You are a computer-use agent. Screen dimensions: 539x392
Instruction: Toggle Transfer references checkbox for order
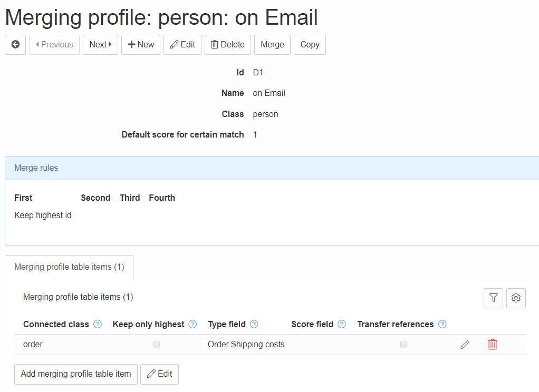point(403,345)
